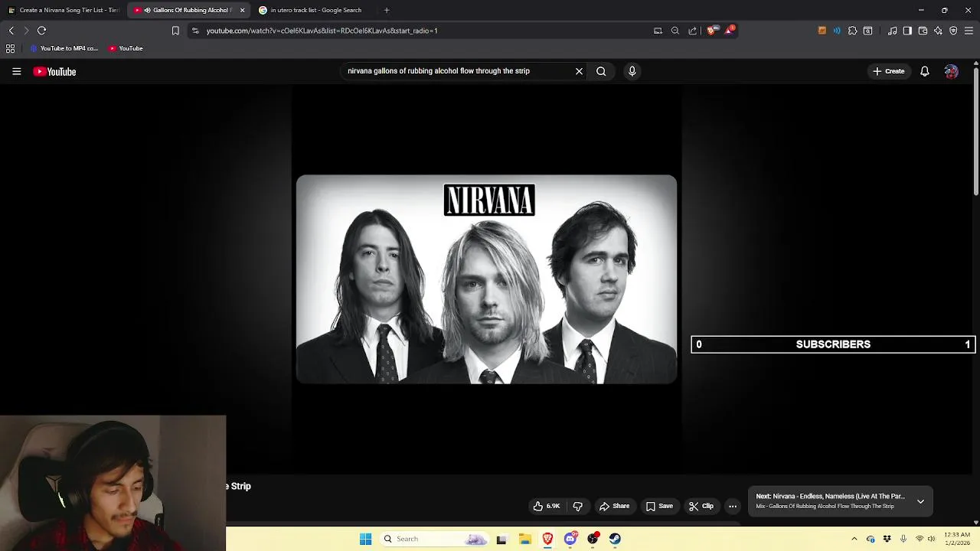
Task: Open the Brave Wallet icon
Action: tap(923, 31)
